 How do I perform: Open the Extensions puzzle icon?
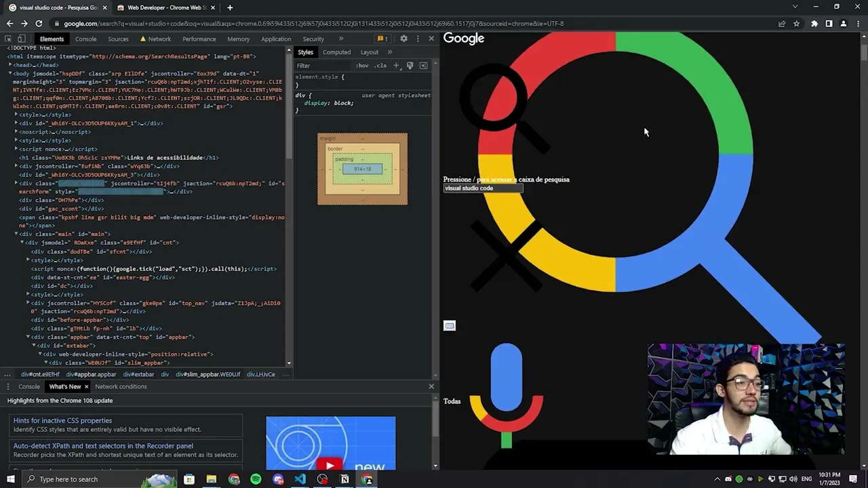click(x=814, y=24)
